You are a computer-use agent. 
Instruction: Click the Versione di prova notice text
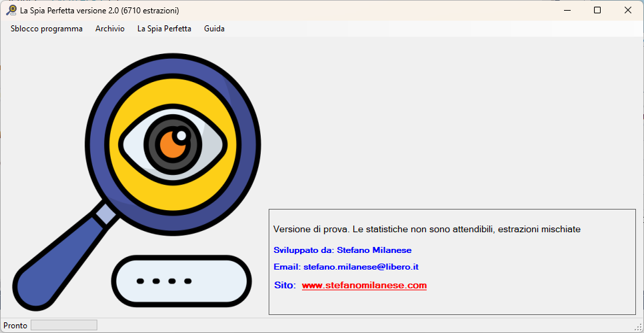click(427, 230)
